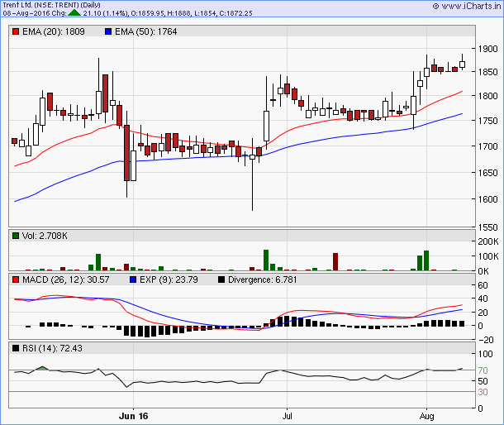
Task: Click the 60 MACD axis label
Action: click(483, 285)
